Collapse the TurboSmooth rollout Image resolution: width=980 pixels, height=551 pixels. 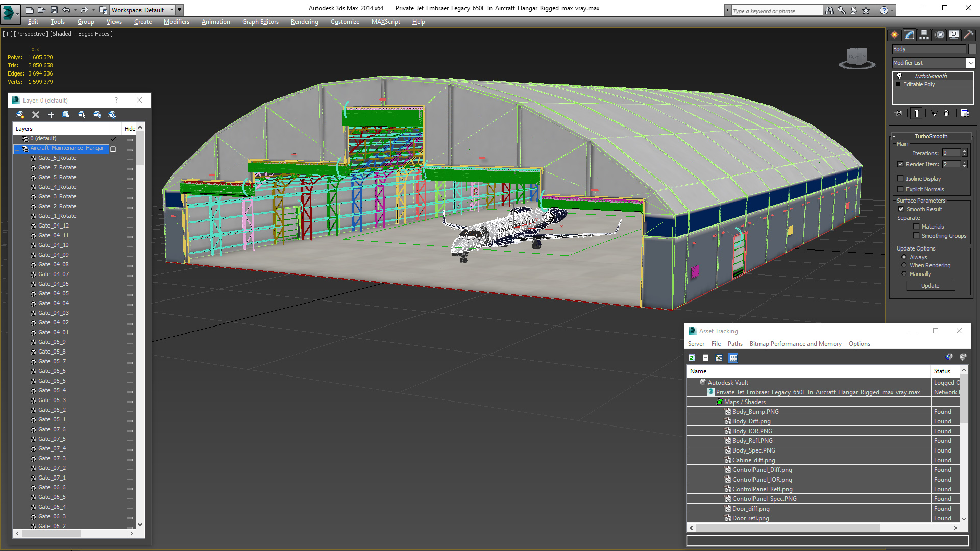coord(894,136)
